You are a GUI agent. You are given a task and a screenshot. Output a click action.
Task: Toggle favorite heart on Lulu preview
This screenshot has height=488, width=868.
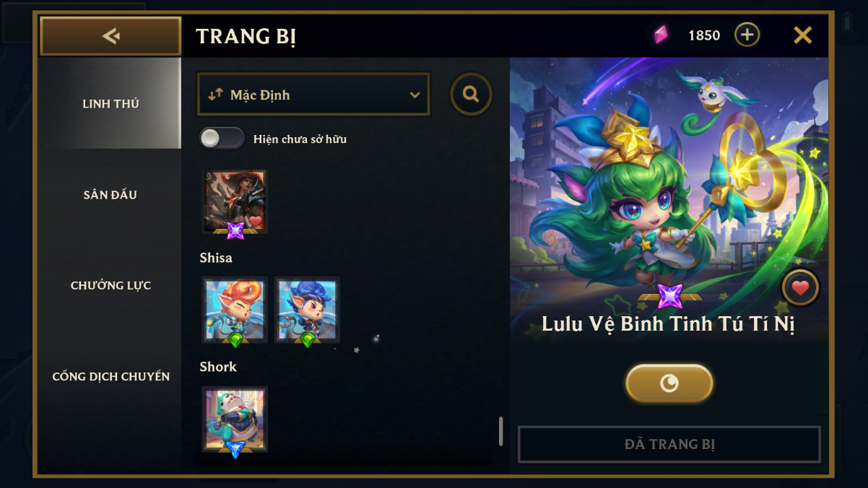coord(800,288)
